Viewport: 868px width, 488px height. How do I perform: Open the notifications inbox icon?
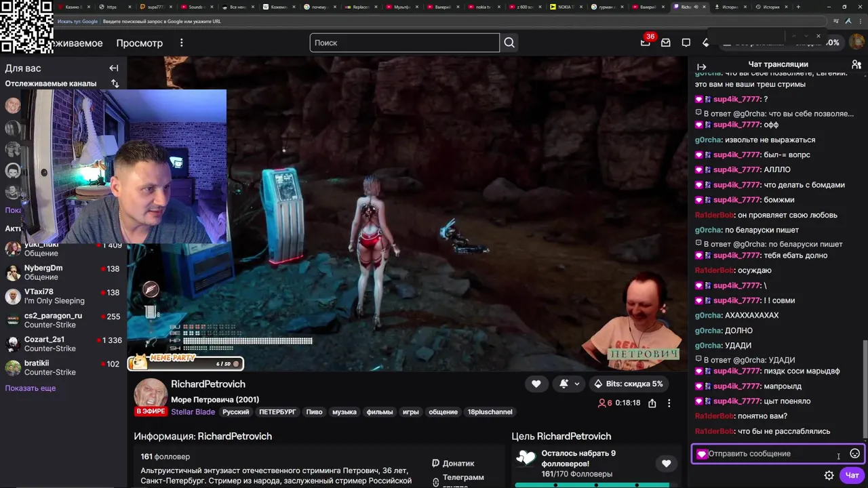[666, 43]
